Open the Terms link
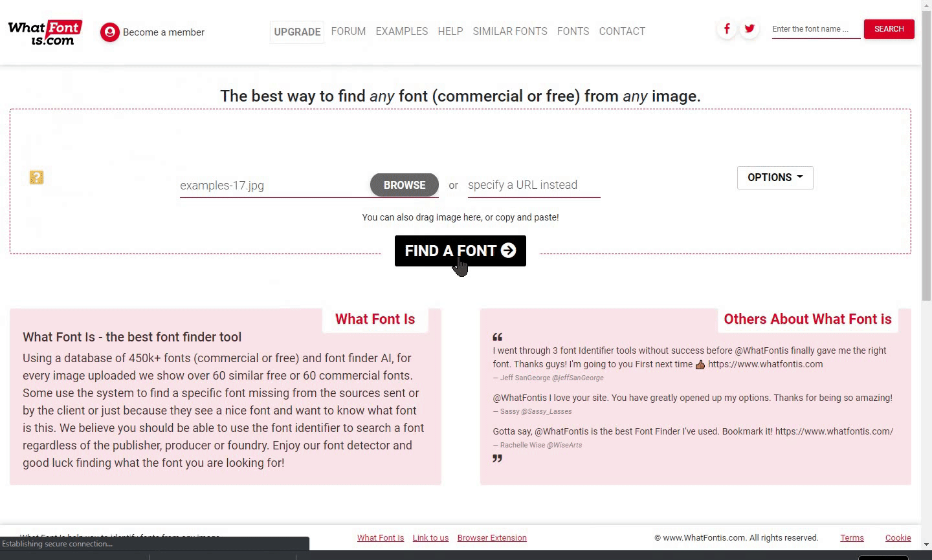Screen dimensions: 932x560 coord(852,538)
